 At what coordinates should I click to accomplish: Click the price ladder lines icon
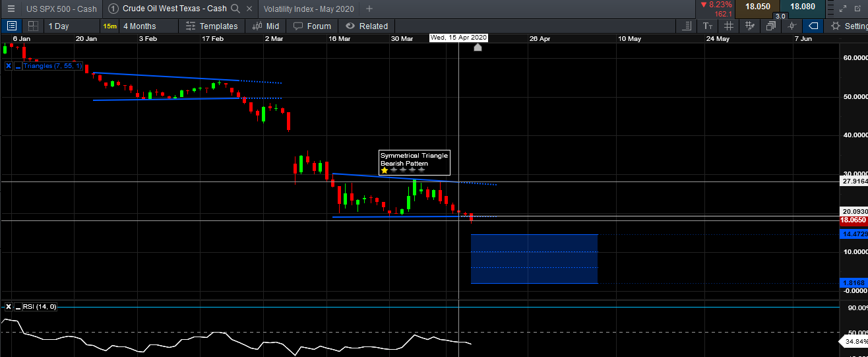pos(687,26)
